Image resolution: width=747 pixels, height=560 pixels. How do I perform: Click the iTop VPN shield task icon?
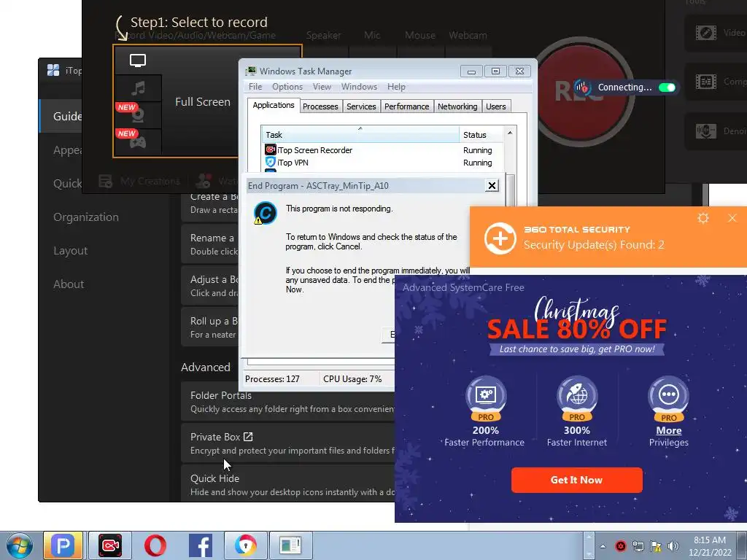[271, 162]
